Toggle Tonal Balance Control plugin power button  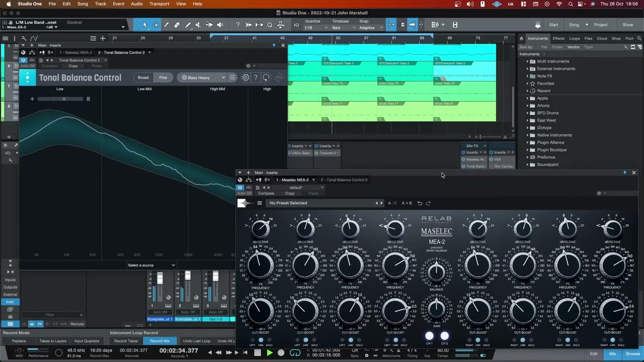tap(23, 60)
